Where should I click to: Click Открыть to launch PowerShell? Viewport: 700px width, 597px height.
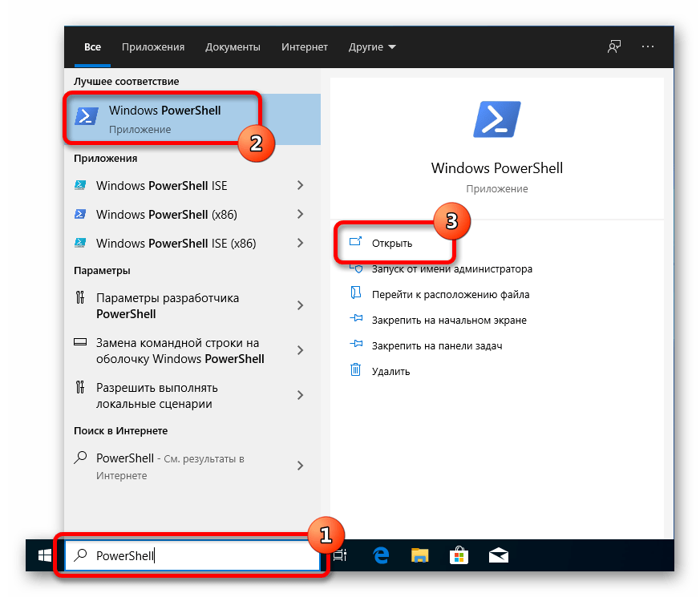click(x=392, y=243)
